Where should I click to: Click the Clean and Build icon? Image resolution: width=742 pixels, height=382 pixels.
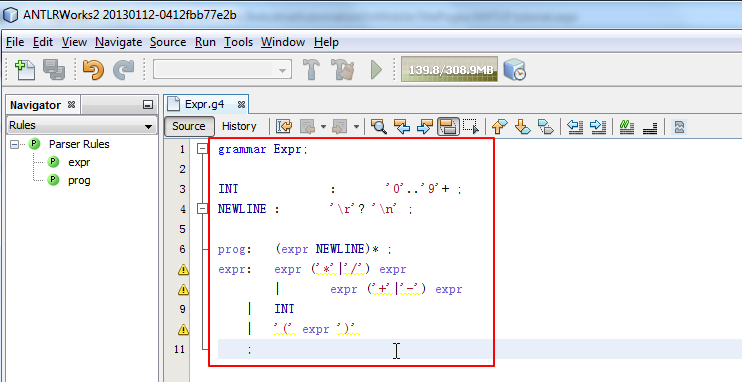point(343,70)
